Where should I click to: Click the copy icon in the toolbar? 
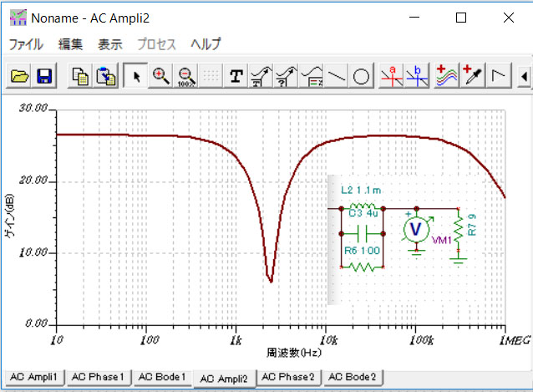point(81,76)
